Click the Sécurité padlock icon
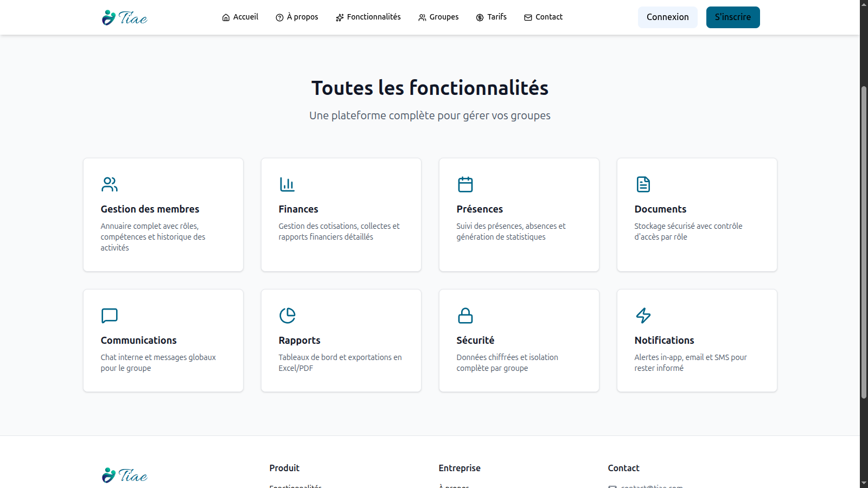 [465, 316]
